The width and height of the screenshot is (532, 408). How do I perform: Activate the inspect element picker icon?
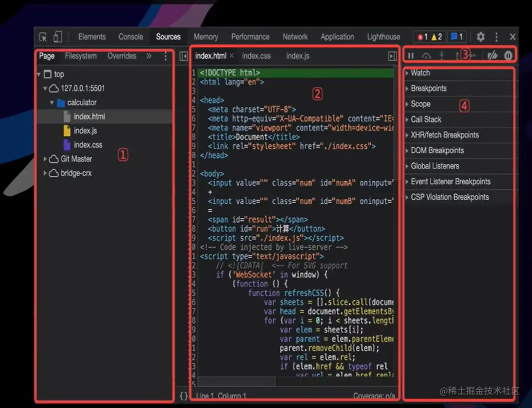tap(43, 37)
